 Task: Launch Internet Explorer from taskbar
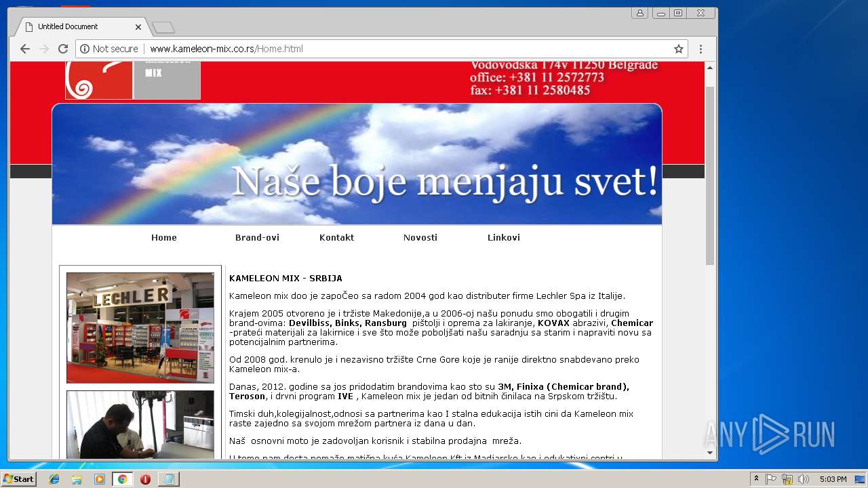[54, 479]
